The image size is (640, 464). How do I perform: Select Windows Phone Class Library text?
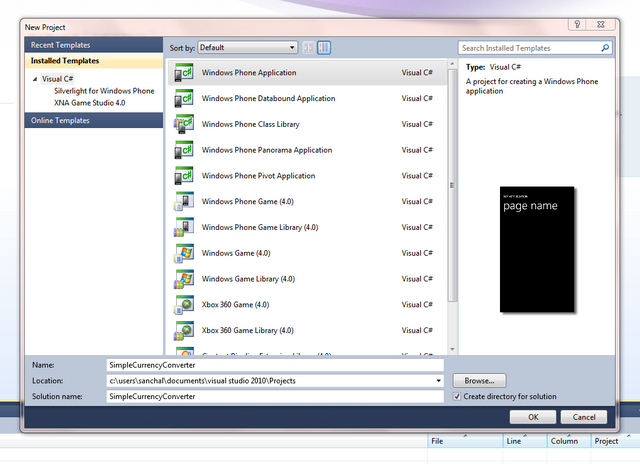click(251, 124)
